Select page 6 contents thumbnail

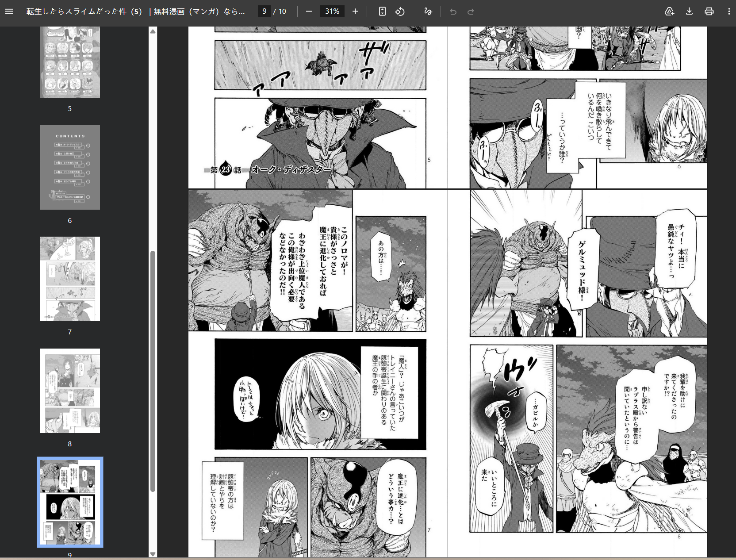point(70,167)
